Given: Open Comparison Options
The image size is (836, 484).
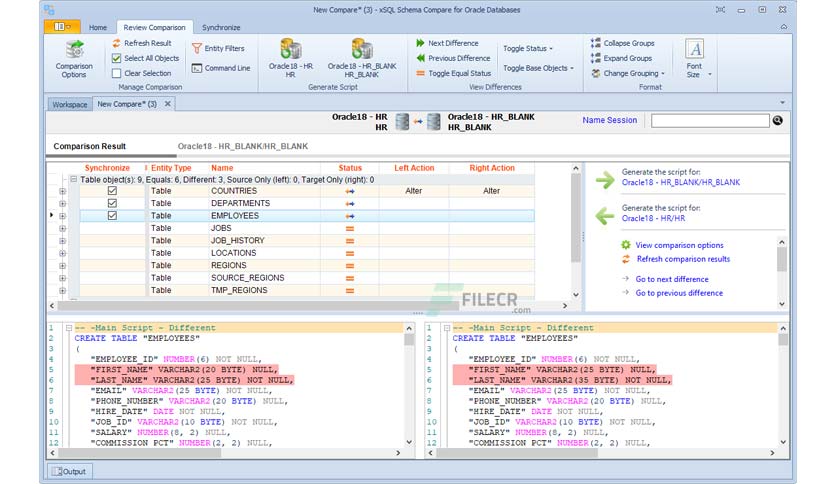Looking at the screenshot, I should tap(74, 59).
